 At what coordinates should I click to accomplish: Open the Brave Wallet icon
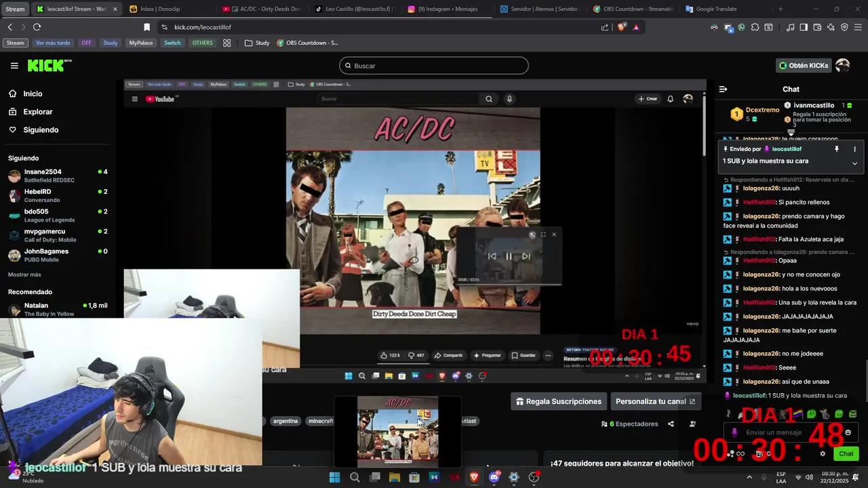pos(817,27)
